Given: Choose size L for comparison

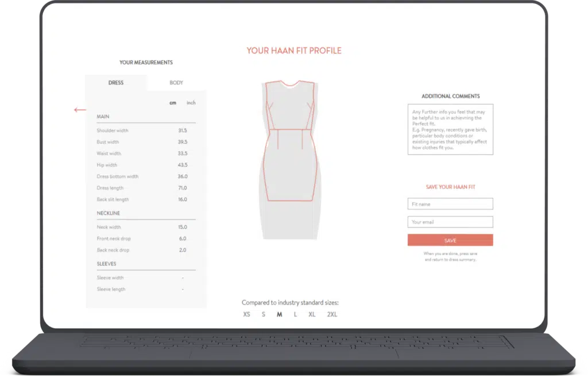Looking at the screenshot, I should pyautogui.click(x=296, y=315).
